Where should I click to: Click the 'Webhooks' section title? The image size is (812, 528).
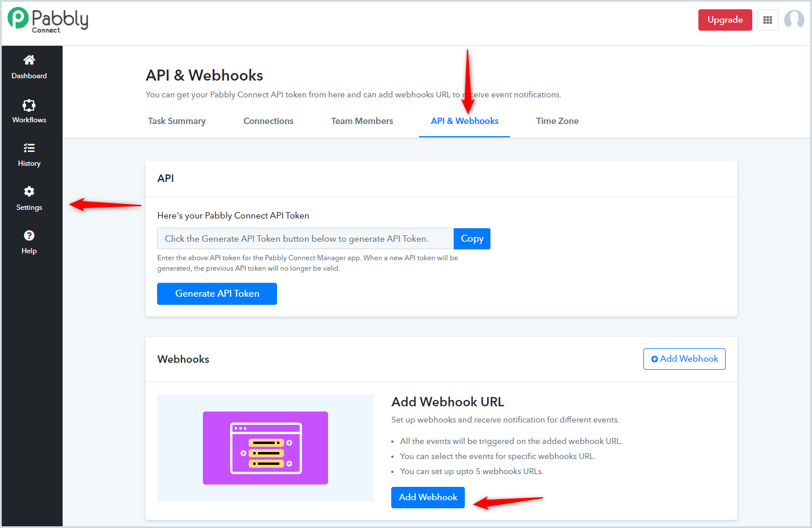pyautogui.click(x=183, y=359)
